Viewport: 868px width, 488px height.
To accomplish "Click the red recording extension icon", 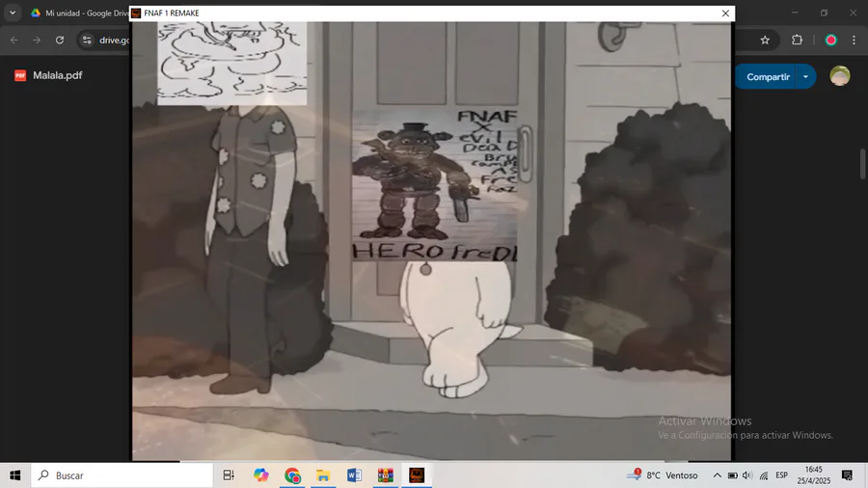I will 831,40.
